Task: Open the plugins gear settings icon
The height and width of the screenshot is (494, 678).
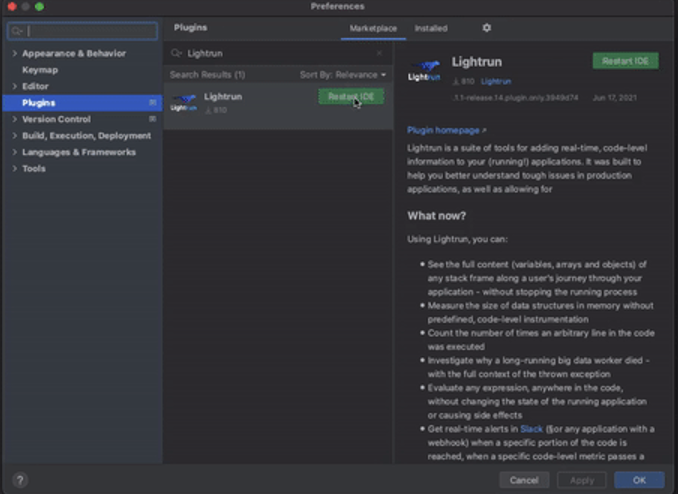Action: (486, 28)
